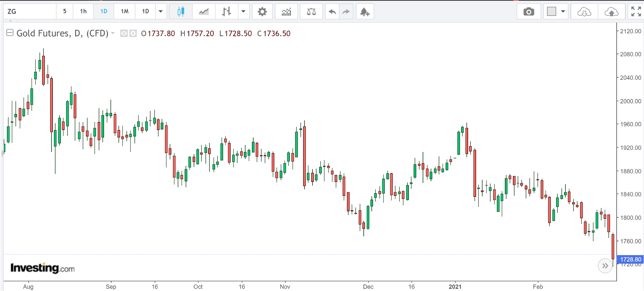Select the candlestick chart style icon
The image size is (644, 291).
[x=181, y=12]
